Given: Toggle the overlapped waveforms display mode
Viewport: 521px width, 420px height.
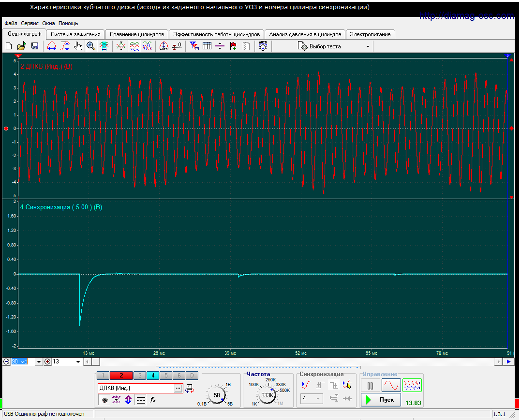Looking at the screenshot, I should click(x=147, y=46).
